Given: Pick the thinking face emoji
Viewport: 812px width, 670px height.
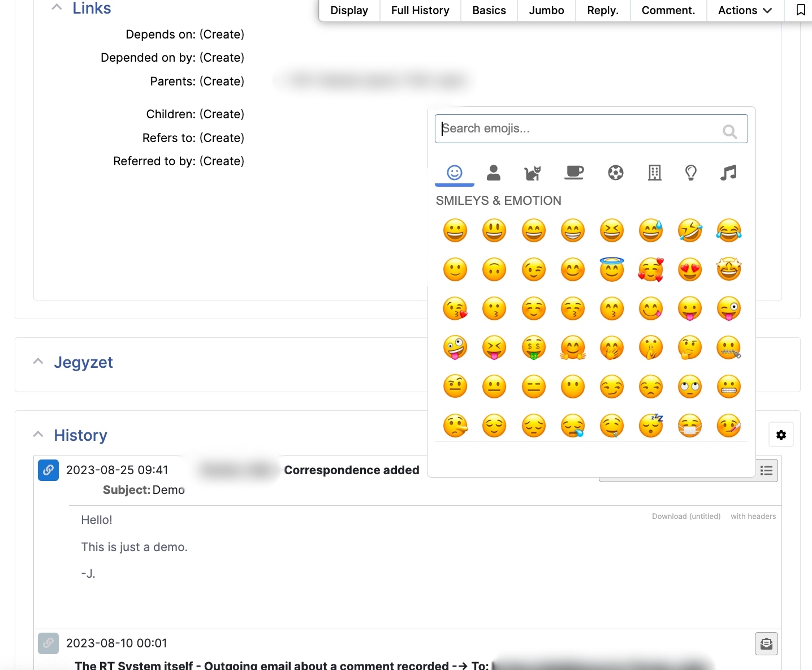Looking at the screenshot, I should [x=690, y=347].
